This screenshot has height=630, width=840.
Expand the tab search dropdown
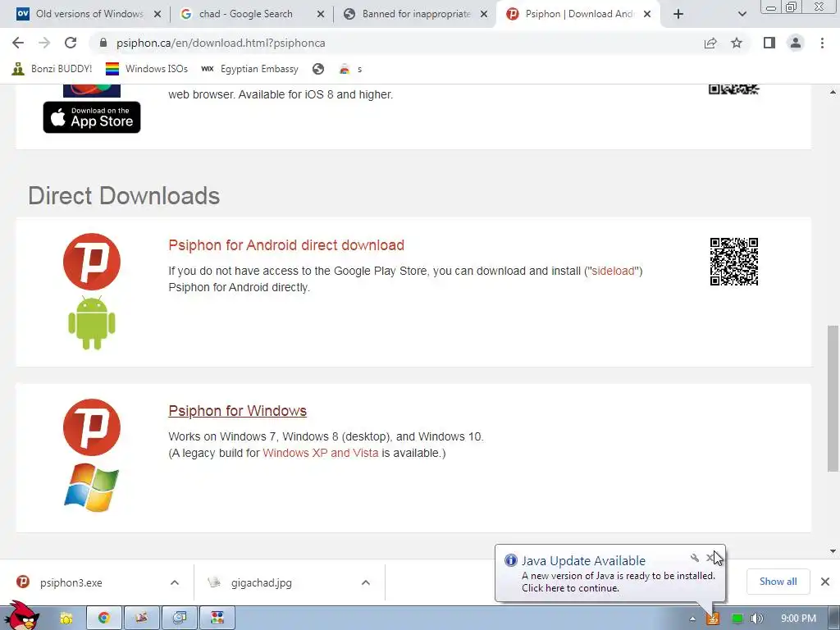(742, 14)
